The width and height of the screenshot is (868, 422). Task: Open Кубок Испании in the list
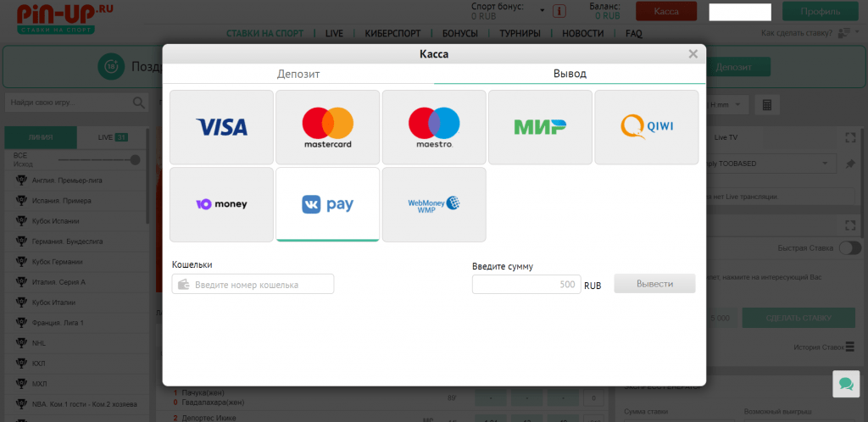(75, 221)
